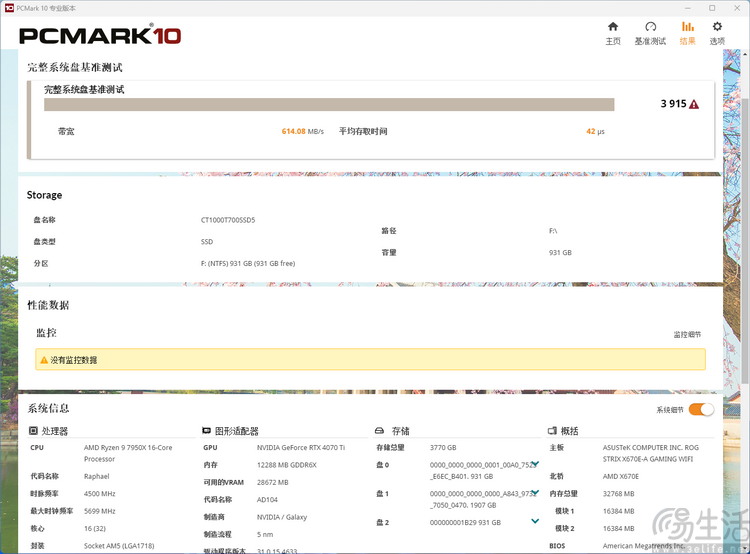Click the path value F:\

click(x=552, y=231)
